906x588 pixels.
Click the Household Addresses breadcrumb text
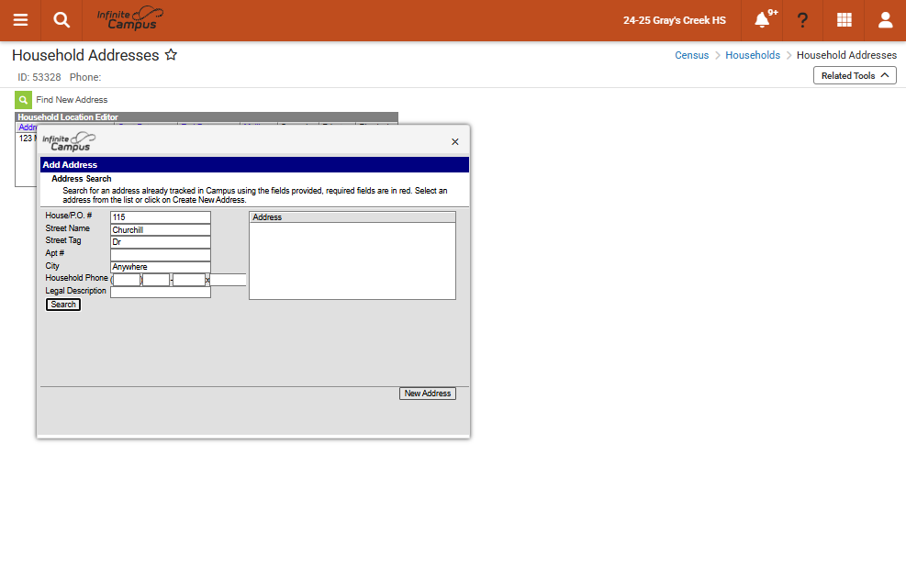[846, 55]
